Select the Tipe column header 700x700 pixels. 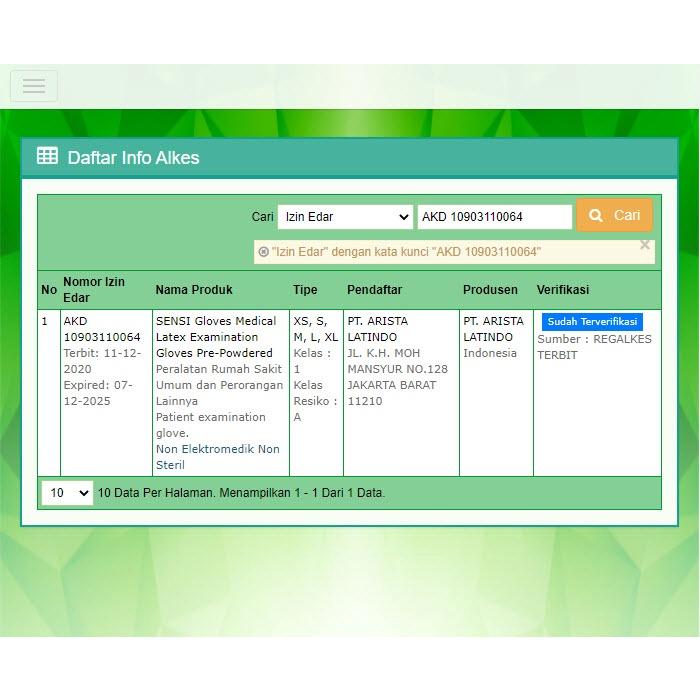point(305,290)
